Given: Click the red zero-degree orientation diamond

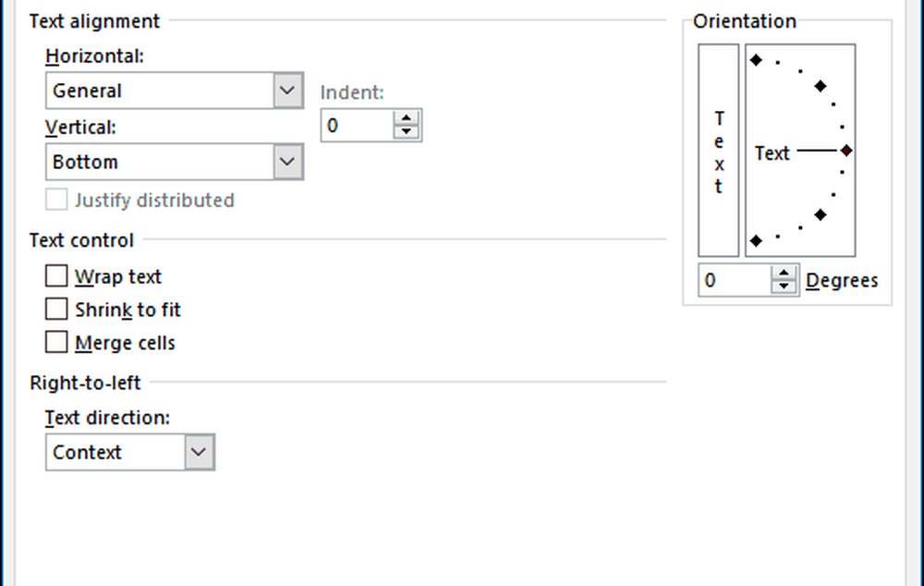Looking at the screenshot, I should tap(846, 151).
